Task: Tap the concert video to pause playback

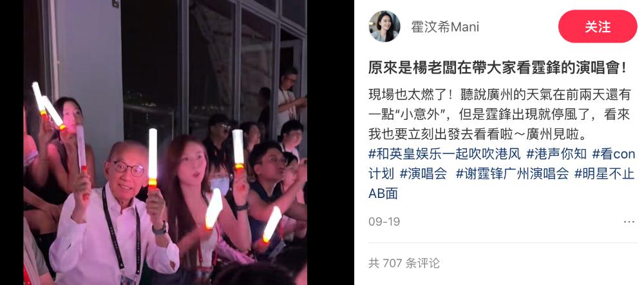Action: [165, 142]
